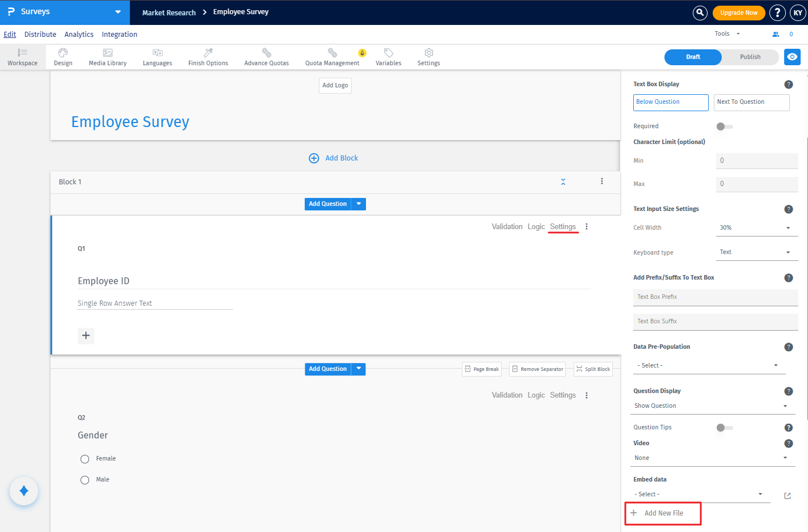Toggle the Question Tips switch

click(x=725, y=428)
